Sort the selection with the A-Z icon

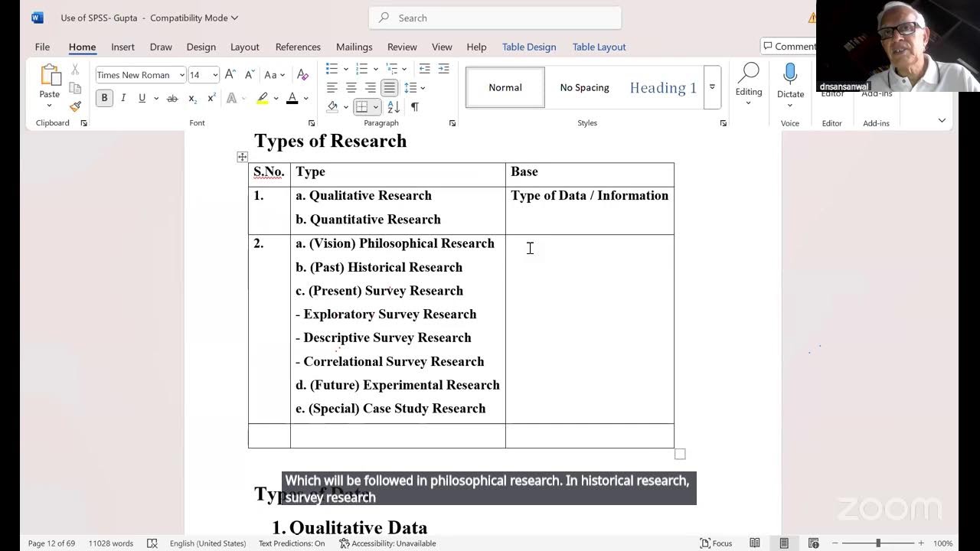394,106
